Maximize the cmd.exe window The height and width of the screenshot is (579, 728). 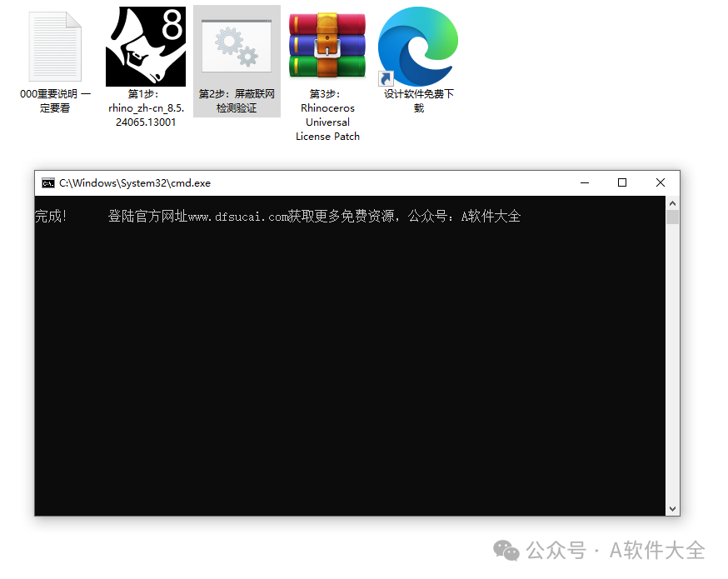pos(622,182)
